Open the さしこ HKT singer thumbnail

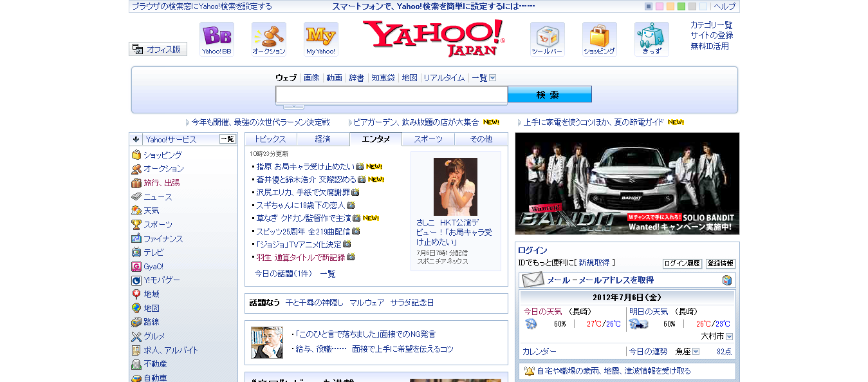click(x=456, y=187)
